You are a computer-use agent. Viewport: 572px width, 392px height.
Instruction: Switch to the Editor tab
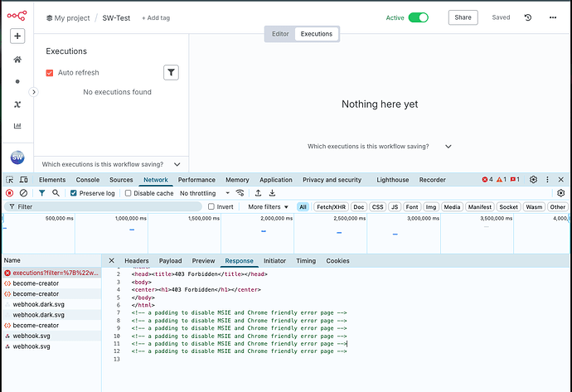(280, 34)
